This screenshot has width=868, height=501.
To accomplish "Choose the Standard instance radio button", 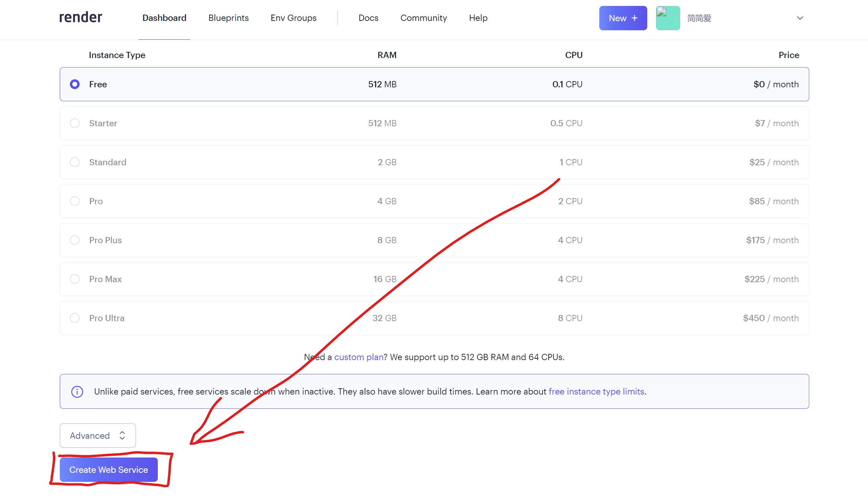I will (x=75, y=162).
